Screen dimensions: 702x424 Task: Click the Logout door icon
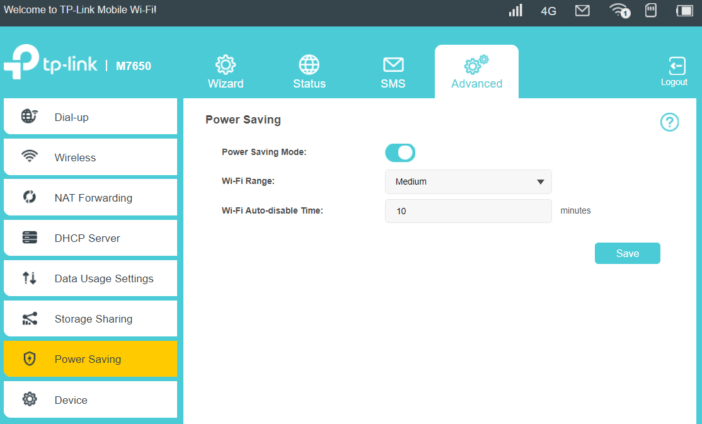pos(676,66)
